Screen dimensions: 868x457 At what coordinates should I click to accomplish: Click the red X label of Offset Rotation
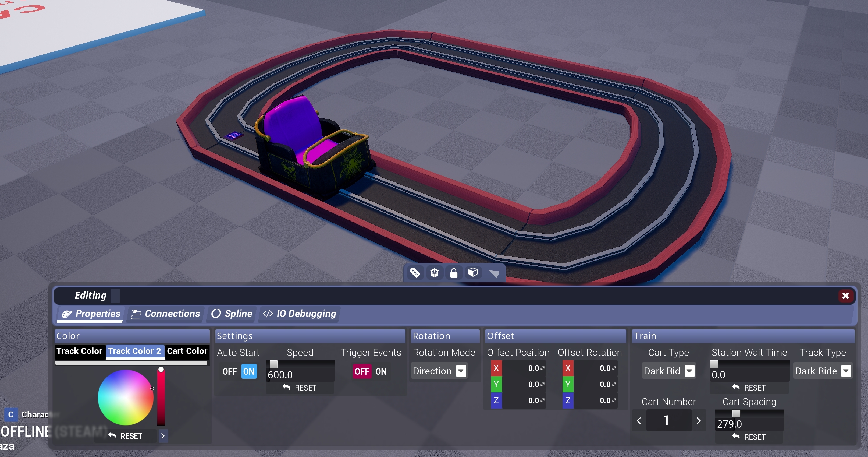point(568,368)
